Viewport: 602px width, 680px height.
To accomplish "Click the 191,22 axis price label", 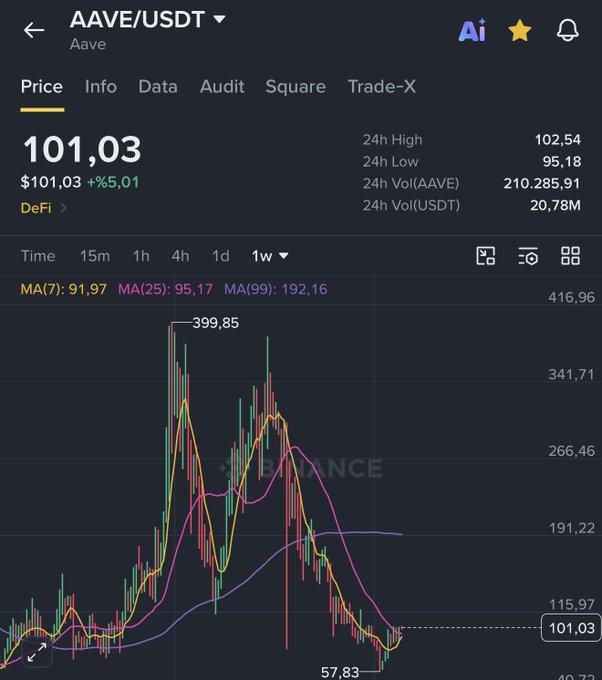I will [571, 528].
